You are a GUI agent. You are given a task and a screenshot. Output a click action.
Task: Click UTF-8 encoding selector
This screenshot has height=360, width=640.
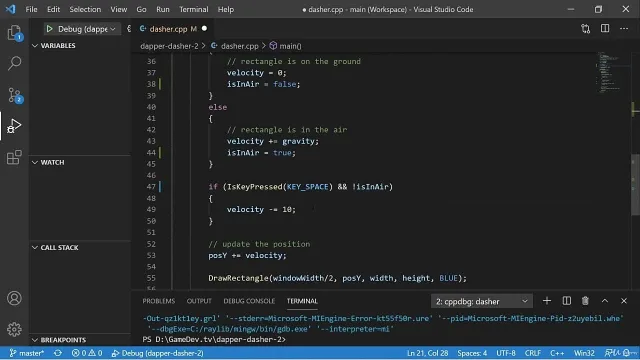[506, 353]
